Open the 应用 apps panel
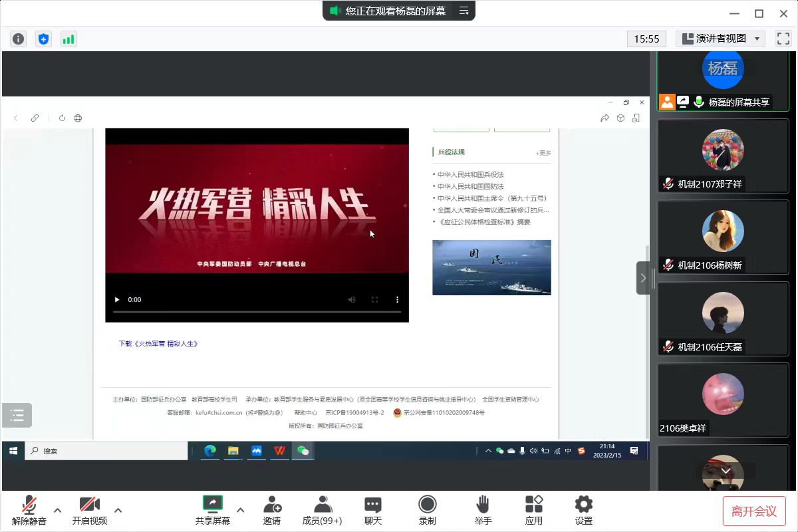 pos(534,511)
